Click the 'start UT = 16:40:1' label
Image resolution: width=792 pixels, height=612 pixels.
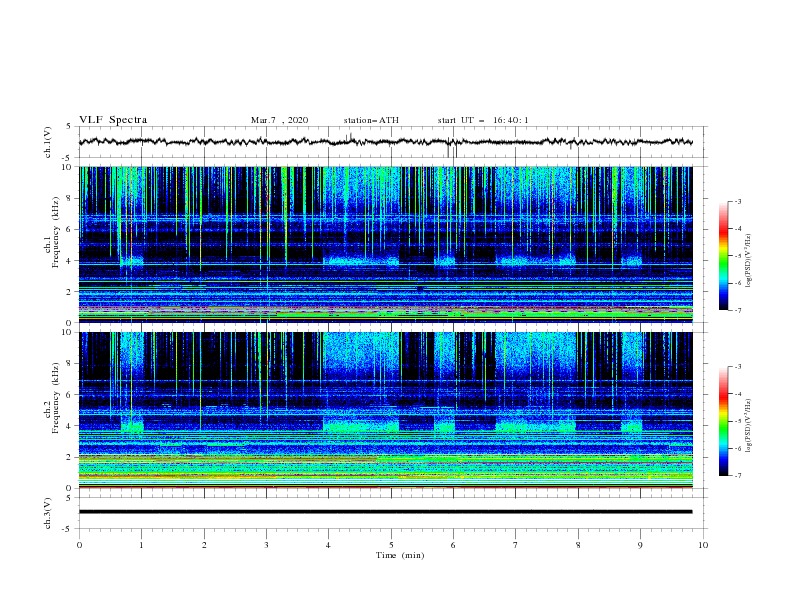pyautogui.click(x=483, y=120)
